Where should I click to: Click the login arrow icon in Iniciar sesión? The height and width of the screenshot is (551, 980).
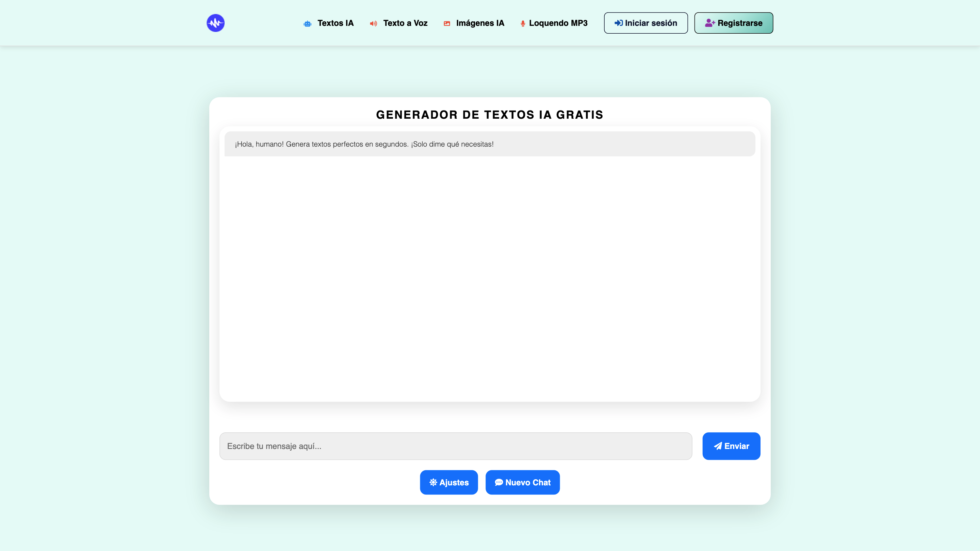[x=618, y=23]
